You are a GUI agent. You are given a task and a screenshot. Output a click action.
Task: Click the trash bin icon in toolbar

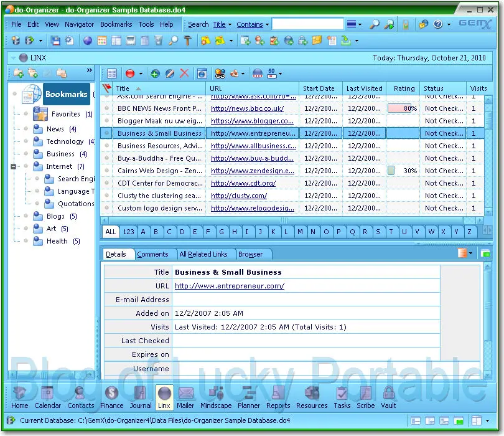pos(159,41)
